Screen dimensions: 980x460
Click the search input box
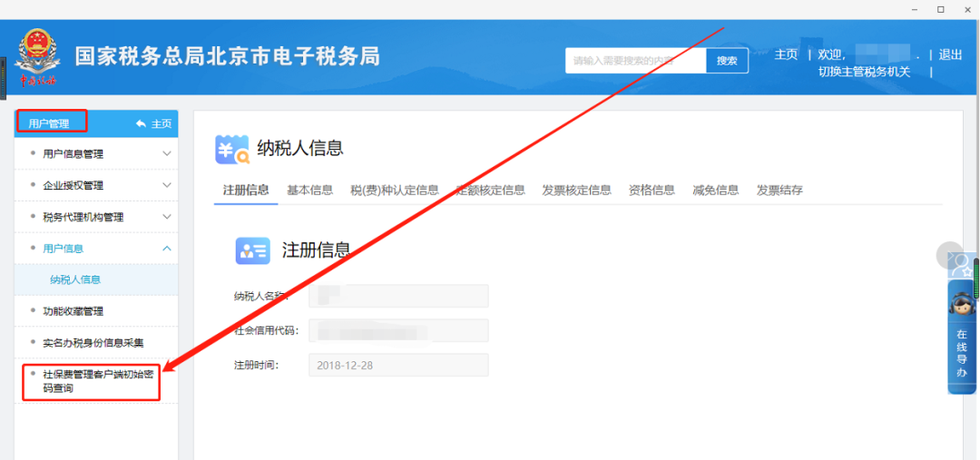point(635,61)
